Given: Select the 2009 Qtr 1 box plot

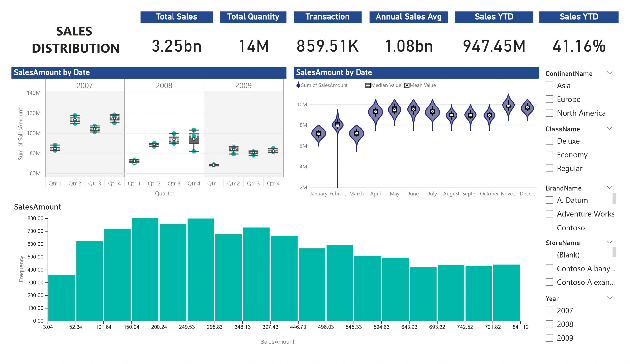Looking at the screenshot, I should (x=214, y=165).
